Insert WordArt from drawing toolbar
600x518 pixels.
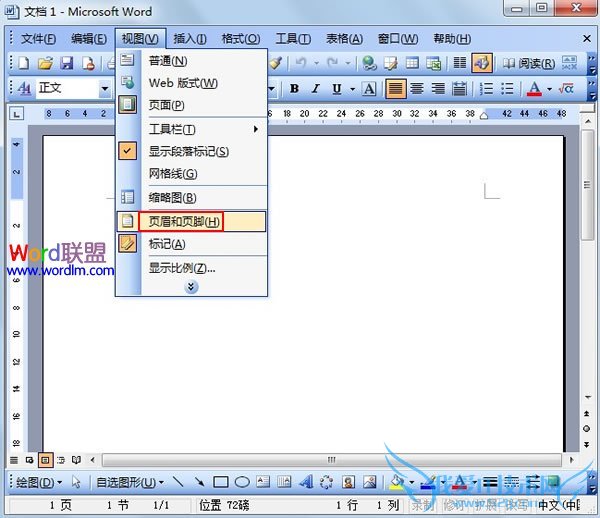coord(306,482)
